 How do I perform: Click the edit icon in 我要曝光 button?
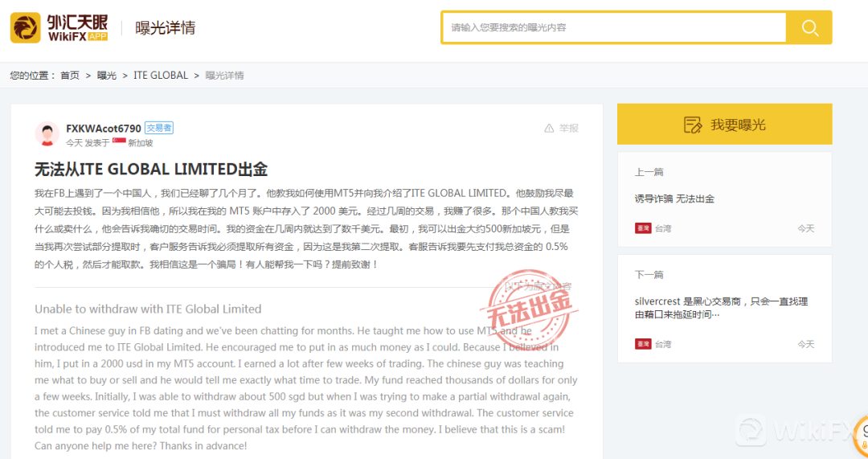coord(692,125)
